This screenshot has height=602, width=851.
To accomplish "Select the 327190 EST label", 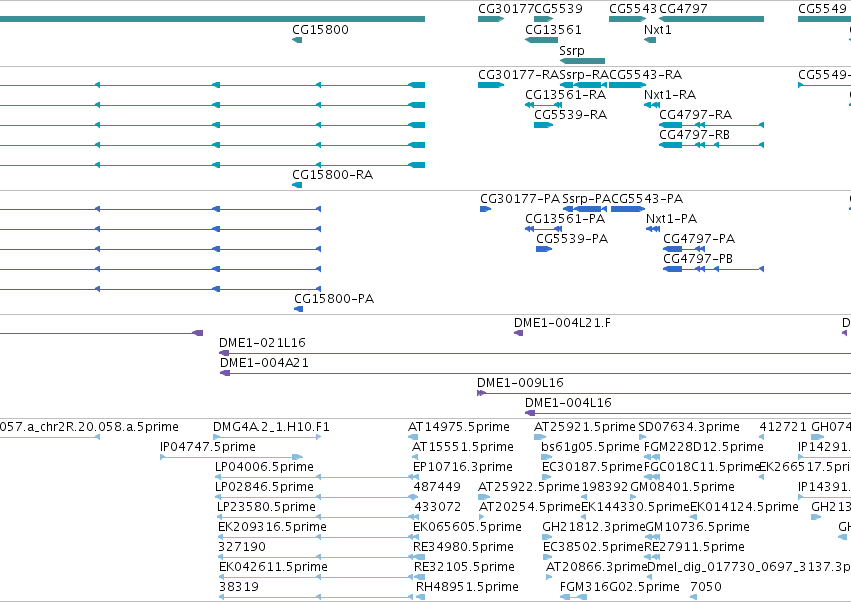I will [242, 548].
